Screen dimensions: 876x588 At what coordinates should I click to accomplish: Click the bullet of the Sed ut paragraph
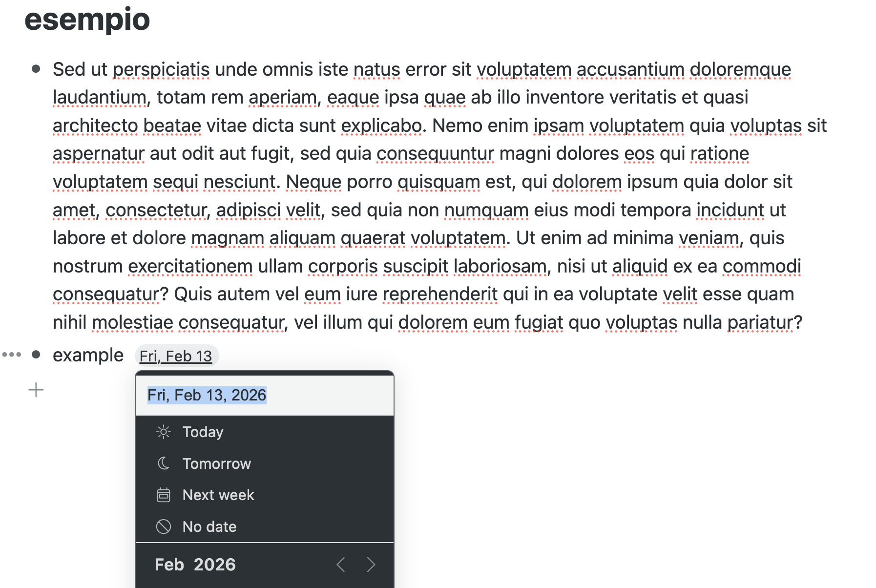[x=36, y=69]
